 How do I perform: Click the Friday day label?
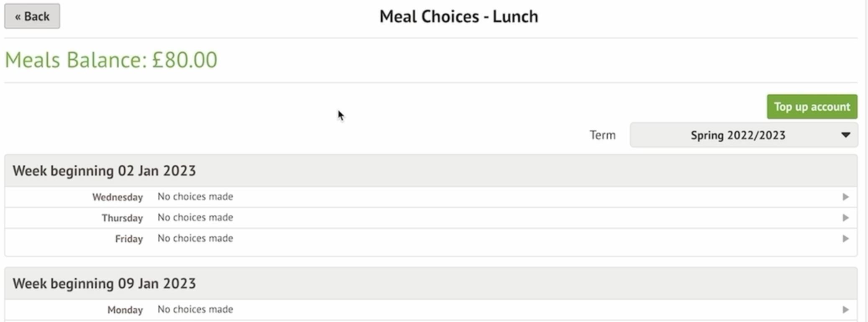pyautogui.click(x=129, y=239)
